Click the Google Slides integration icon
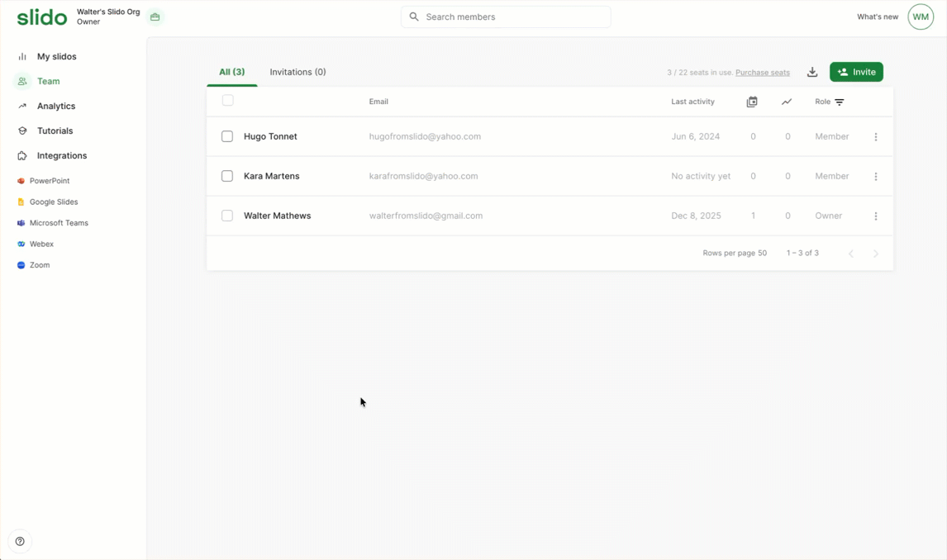The height and width of the screenshot is (560, 947). (21, 202)
